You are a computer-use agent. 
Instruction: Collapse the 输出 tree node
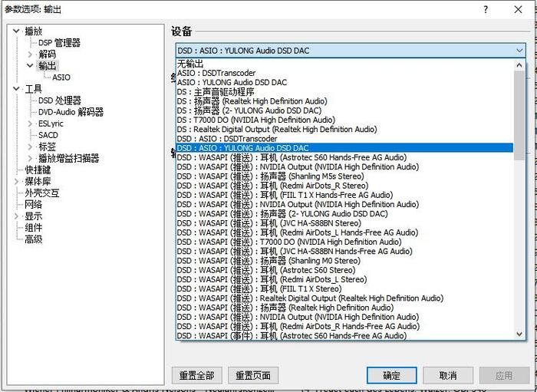(x=30, y=65)
